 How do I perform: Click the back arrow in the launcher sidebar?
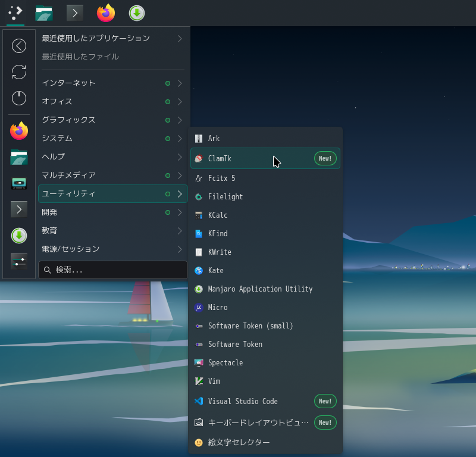pos(19,46)
